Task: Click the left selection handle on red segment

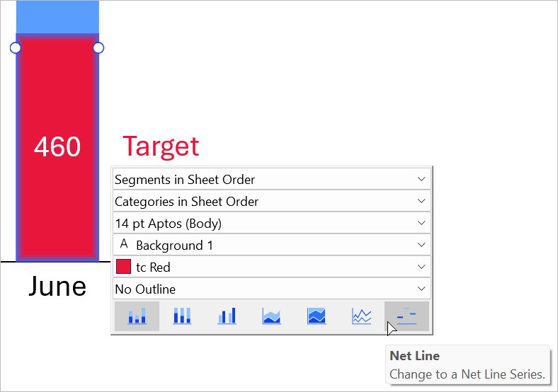Action: tap(16, 48)
